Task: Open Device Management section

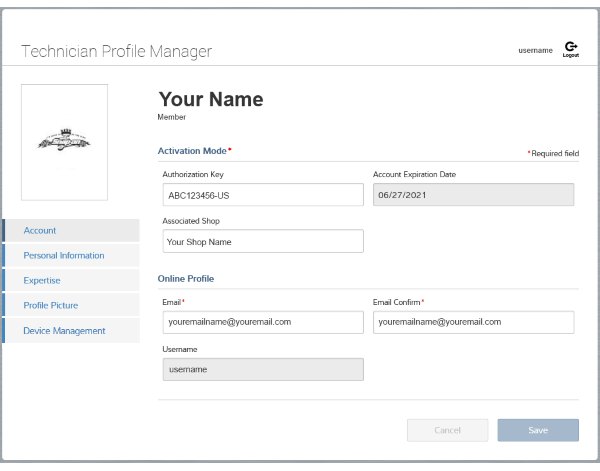Action: point(71,331)
